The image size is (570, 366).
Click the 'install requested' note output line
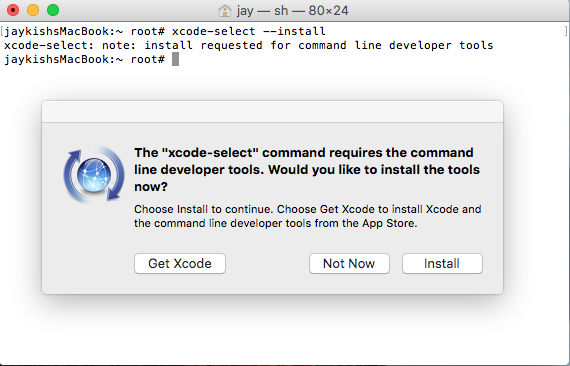click(249, 45)
